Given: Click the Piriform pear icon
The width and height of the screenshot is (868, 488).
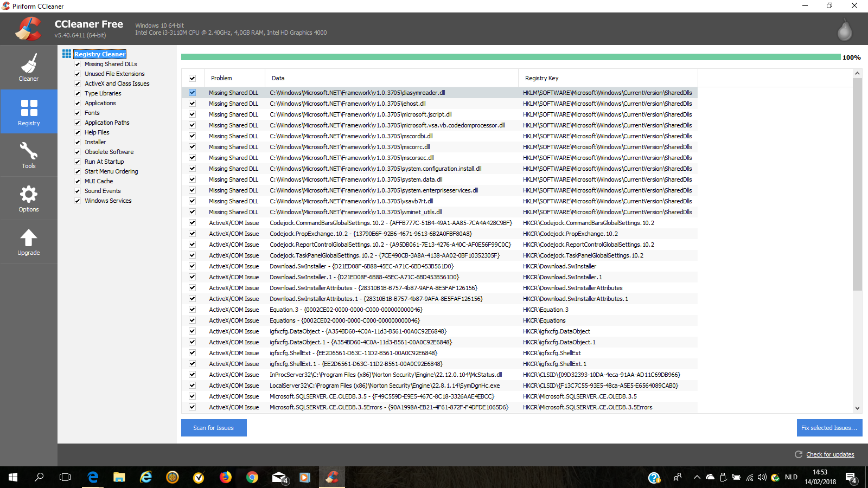Looking at the screenshot, I should (845, 30).
